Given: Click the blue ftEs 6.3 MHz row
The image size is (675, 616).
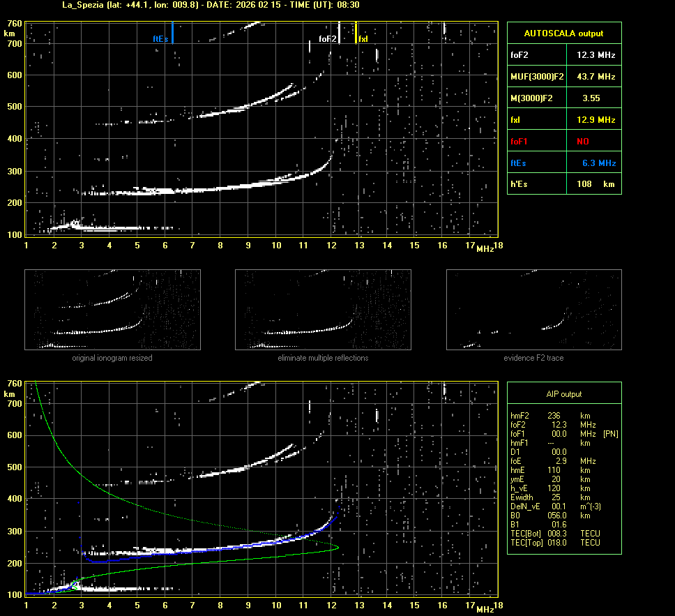Looking at the screenshot, I should click(563, 163).
